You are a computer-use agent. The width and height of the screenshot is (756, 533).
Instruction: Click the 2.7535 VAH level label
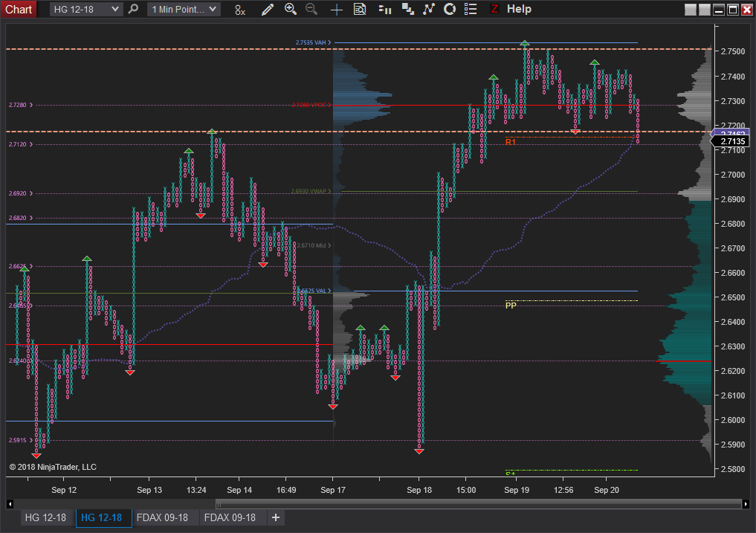pyautogui.click(x=313, y=42)
